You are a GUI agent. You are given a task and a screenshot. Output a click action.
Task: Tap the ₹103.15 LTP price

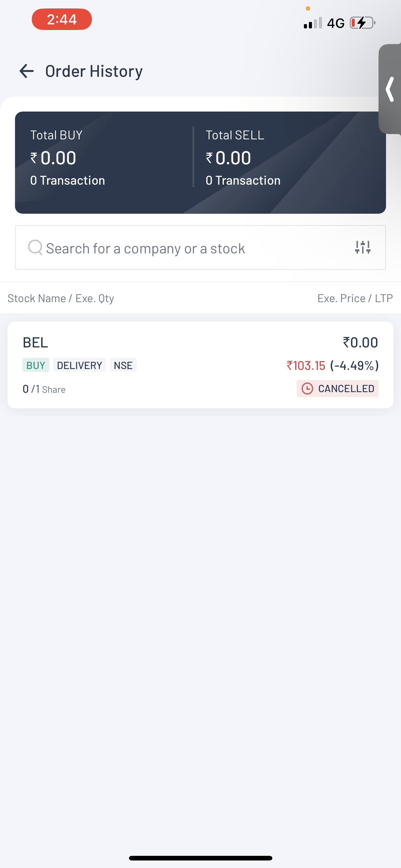coord(306,366)
